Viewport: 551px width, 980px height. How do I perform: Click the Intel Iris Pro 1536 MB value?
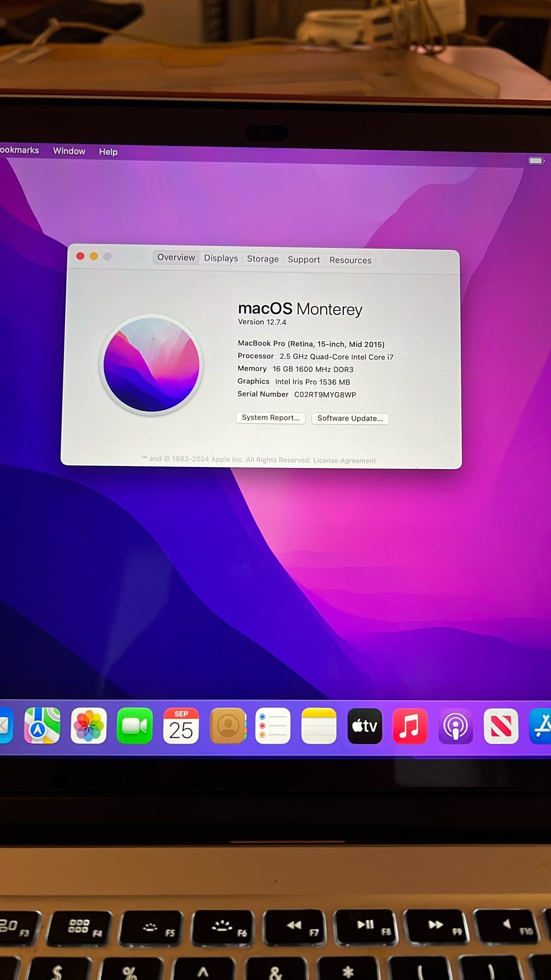pos(312,382)
